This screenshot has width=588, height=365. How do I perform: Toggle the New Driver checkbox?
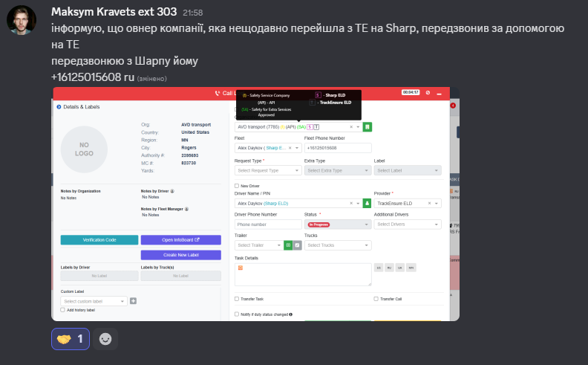pyautogui.click(x=237, y=186)
